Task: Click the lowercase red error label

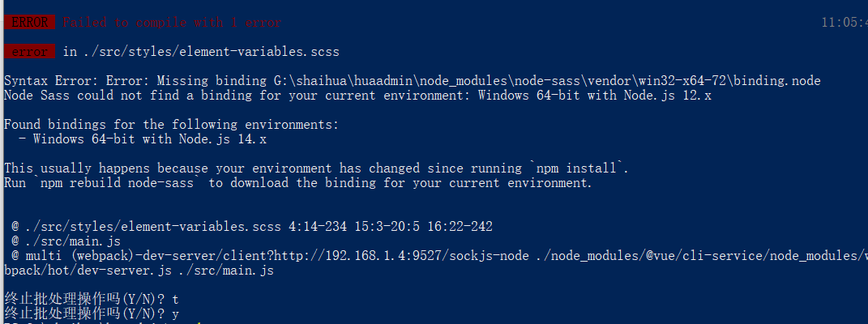Action: (x=29, y=51)
